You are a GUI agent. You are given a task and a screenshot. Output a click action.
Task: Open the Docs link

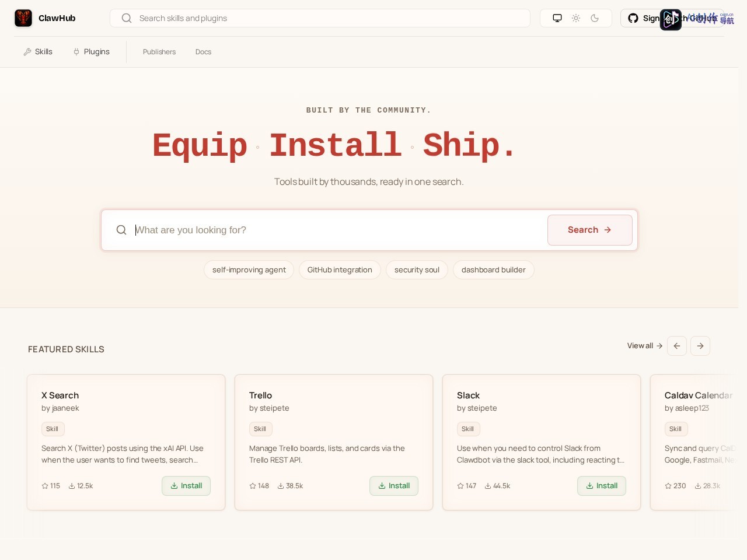pyautogui.click(x=203, y=52)
